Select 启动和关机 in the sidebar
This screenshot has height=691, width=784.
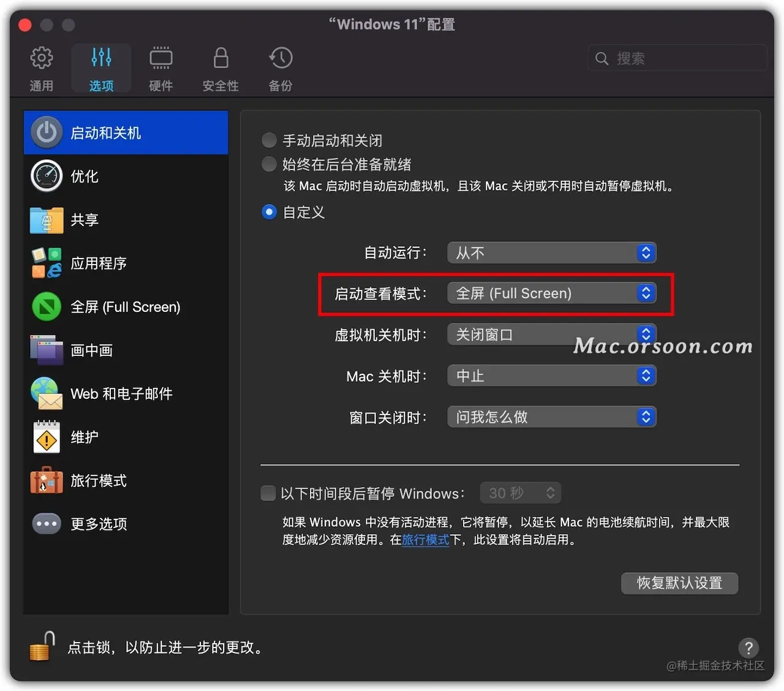click(126, 132)
